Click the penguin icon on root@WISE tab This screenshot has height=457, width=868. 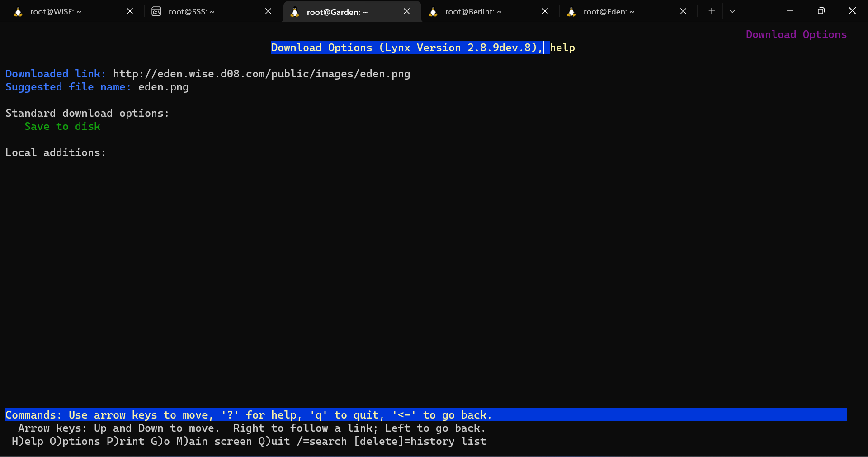click(18, 12)
